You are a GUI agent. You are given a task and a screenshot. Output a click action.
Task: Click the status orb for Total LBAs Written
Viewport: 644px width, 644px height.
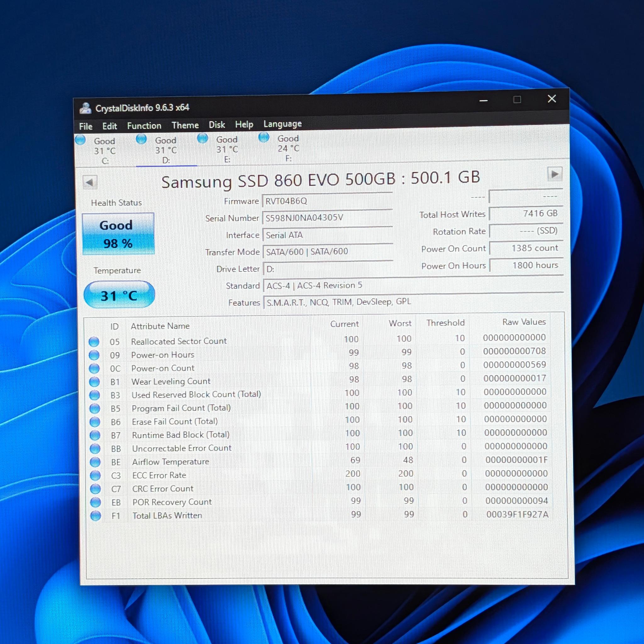pyautogui.click(x=96, y=516)
